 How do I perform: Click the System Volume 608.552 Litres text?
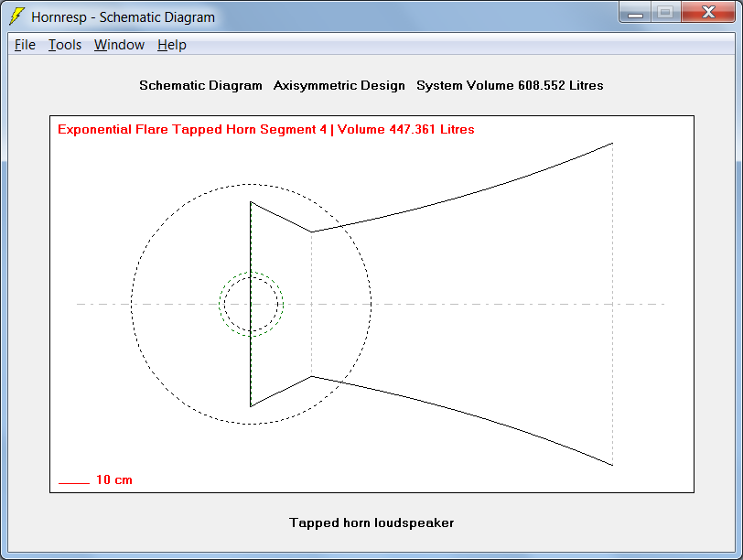tap(510, 85)
